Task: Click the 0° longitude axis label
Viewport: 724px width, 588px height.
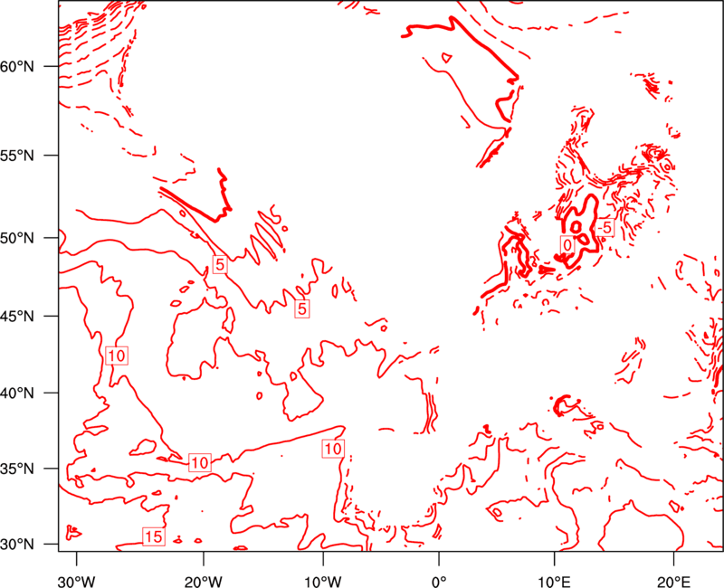Action: (x=439, y=582)
